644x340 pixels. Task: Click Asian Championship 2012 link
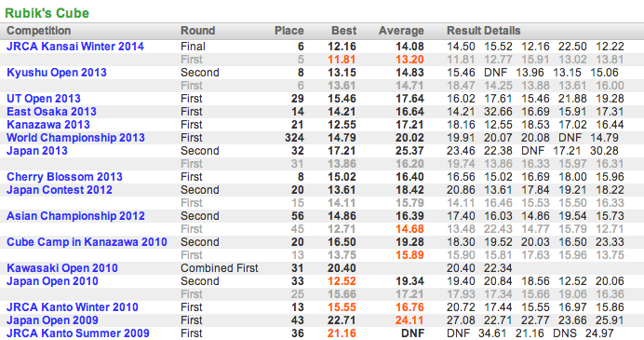[x=75, y=216]
